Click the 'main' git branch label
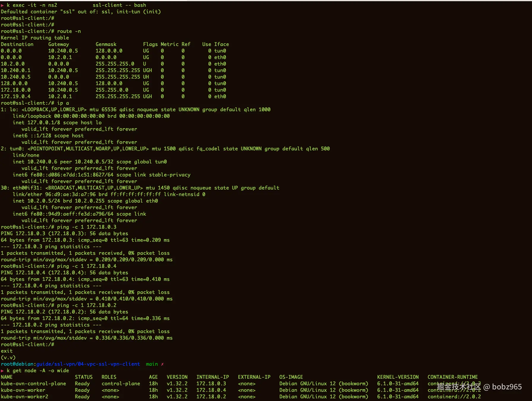Screen dimensions: 532x401 click(152, 364)
